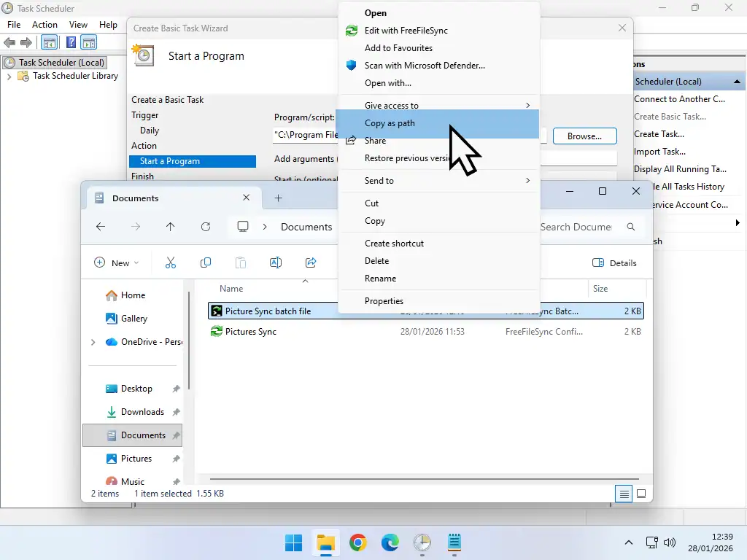Click the Browse button in the wizard
This screenshot has height=560, width=747.
pos(584,136)
